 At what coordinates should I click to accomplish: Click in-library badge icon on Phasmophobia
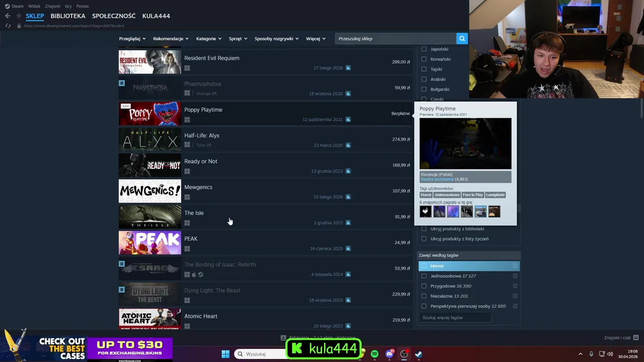(122, 83)
